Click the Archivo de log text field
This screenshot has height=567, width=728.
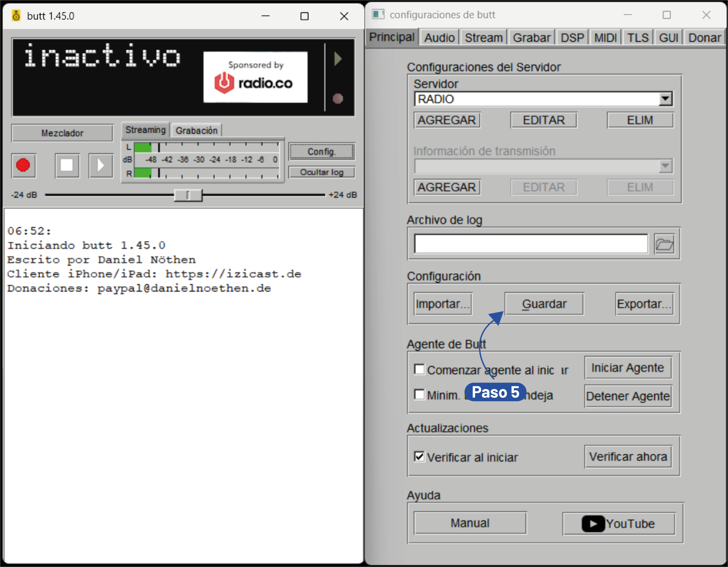click(x=531, y=244)
